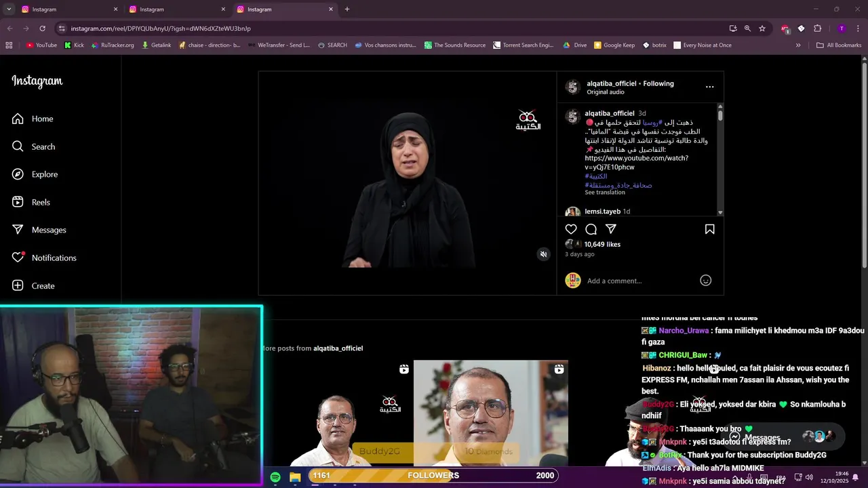The width and height of the screenshot is (868, 488).
Task: Click the address bar URL
Action: pos(161,28)
